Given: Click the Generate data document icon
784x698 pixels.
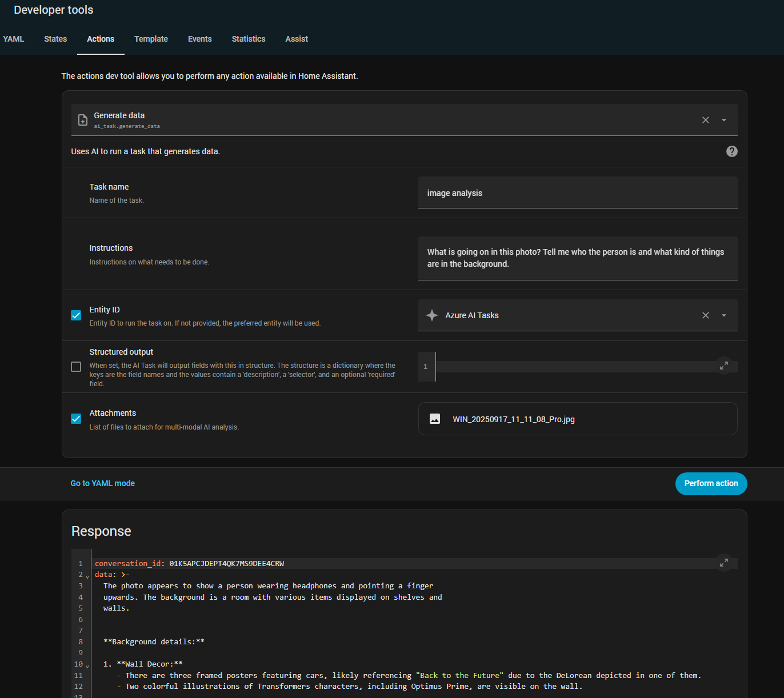Looking at the screenshot, I should click(x=82, y=120).
